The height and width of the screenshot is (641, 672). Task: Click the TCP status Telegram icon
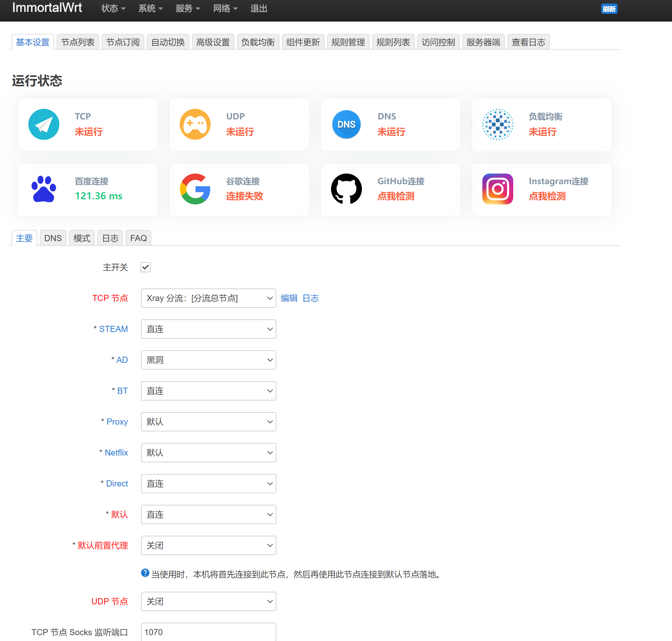(x=44, y=124)
